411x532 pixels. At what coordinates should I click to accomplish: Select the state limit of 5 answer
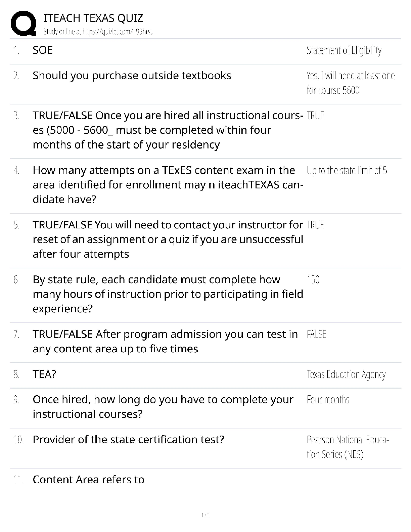pos(347,171)
